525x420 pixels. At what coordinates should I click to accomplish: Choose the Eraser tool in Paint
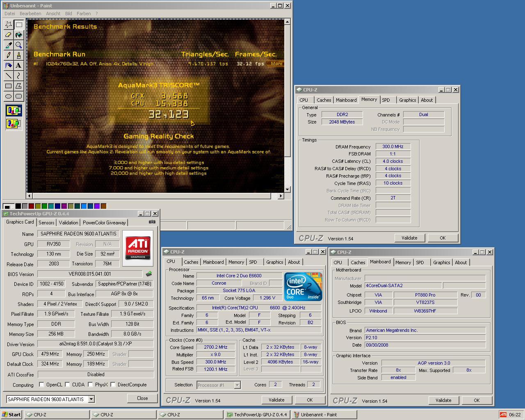[8, 35]
